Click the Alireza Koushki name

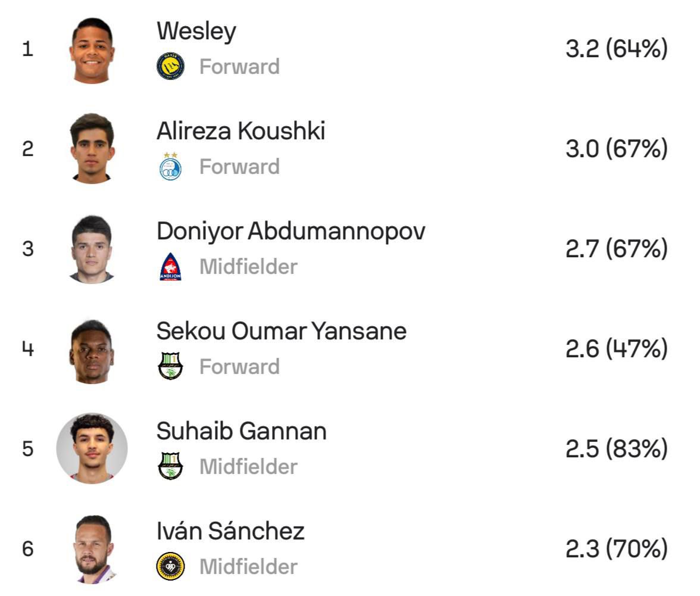[241, 131]
